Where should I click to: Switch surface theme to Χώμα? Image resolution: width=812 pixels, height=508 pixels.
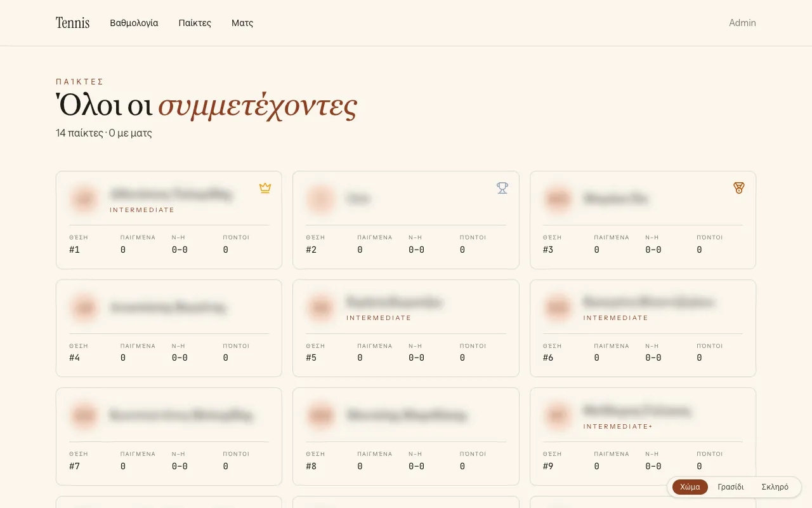[x=690, y=487]
